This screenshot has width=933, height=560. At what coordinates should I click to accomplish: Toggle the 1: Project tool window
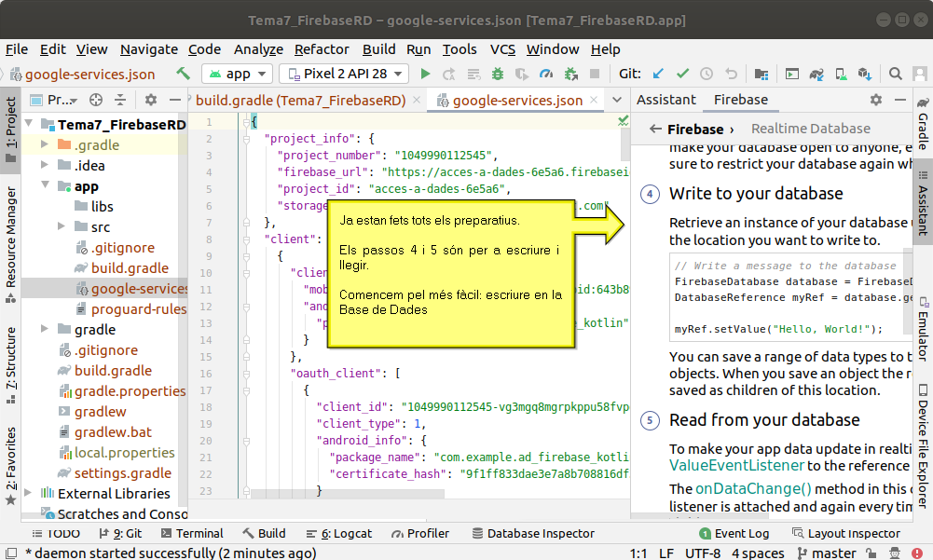(x=10, y=130)
